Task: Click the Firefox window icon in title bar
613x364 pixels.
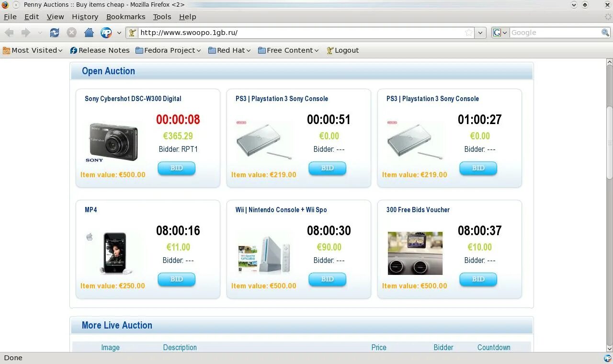Action: click(5, 5)
